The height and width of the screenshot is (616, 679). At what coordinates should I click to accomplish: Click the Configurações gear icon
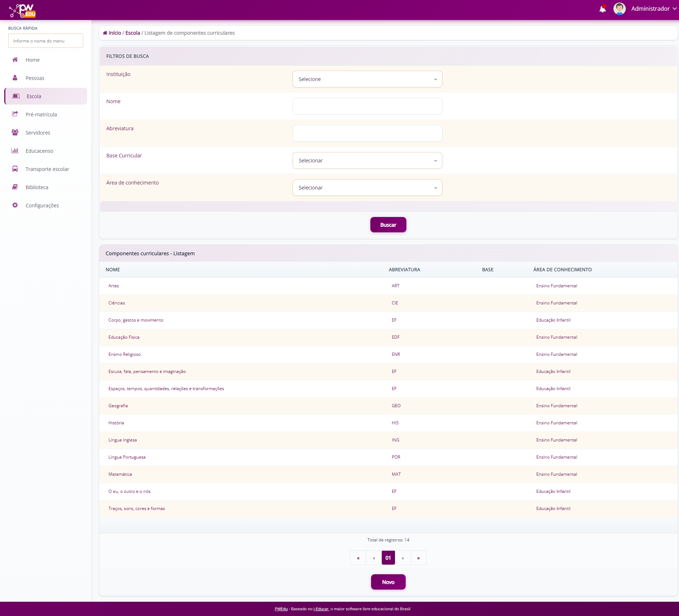pos(15,205)
